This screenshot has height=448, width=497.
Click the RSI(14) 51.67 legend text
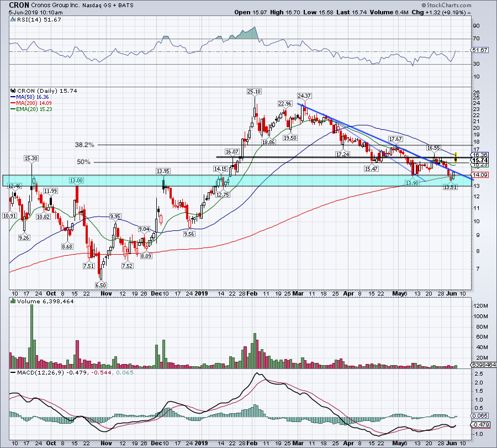[x=39, y=19]
